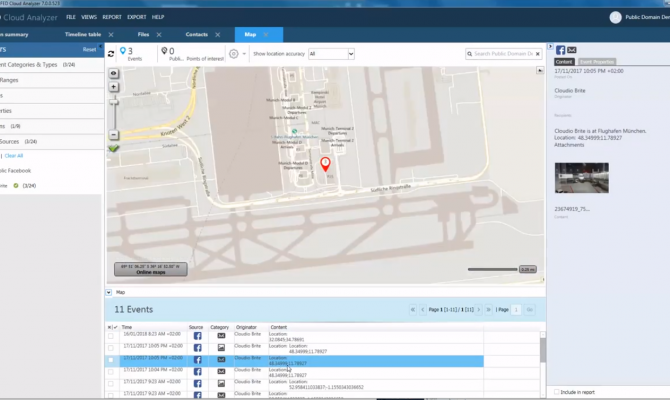The height and width of the screenshot is (400, 670).
Task: Zoom out with the map minus button
Action: pyautogui.click(x=114, y=135)
